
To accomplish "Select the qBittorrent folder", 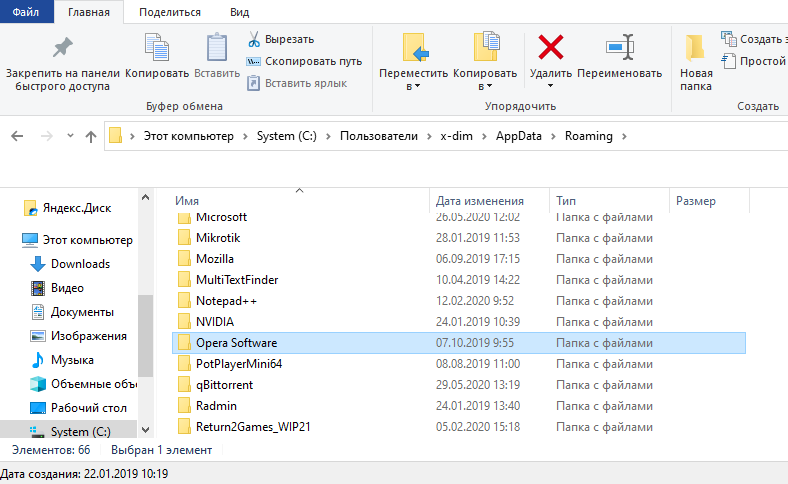I will click(459, 385).
